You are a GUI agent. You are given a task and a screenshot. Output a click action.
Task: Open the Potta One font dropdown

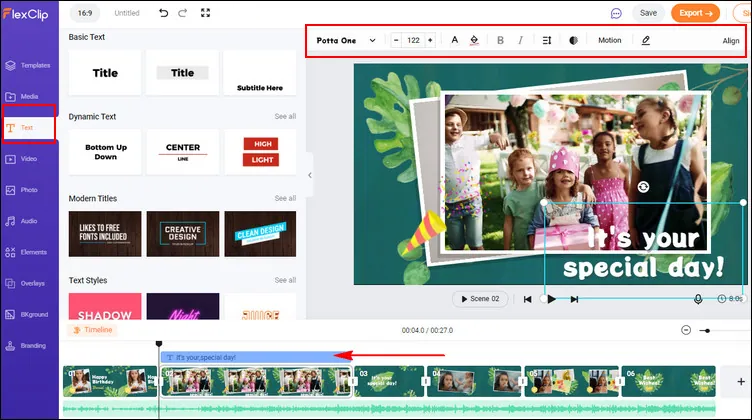346,41
